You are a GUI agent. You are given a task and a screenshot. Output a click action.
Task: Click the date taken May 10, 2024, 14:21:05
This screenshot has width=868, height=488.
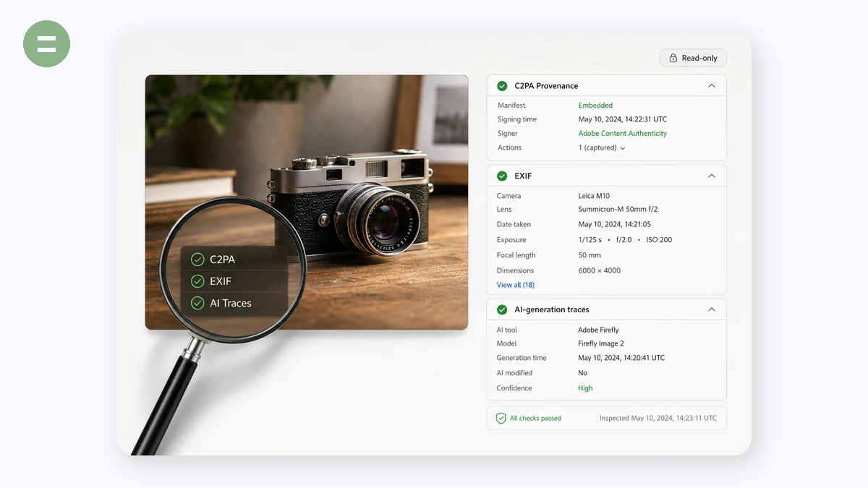tap(614, 224)
